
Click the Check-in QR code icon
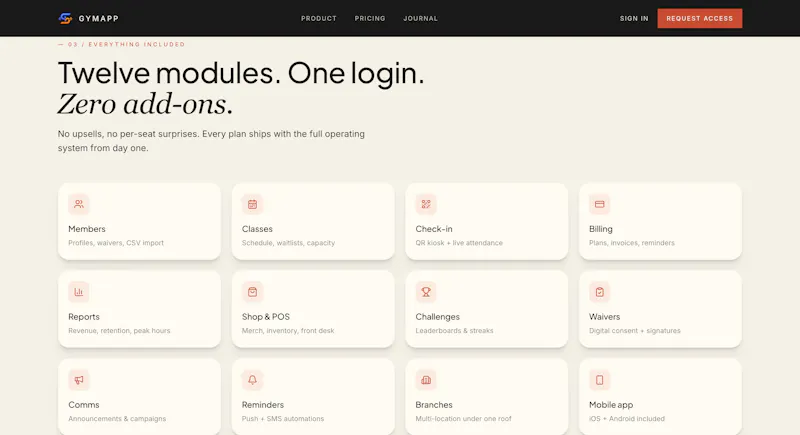pos(426,204)
